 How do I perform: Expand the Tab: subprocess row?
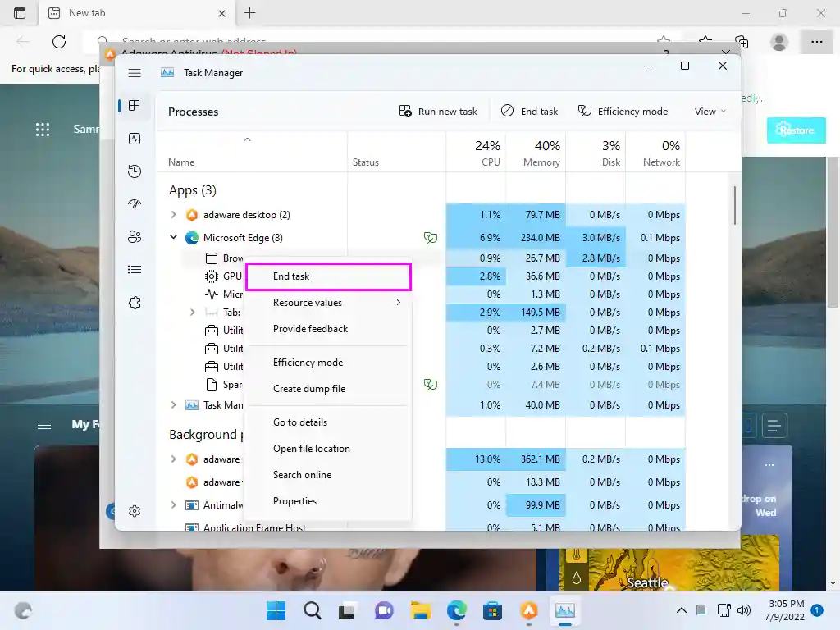point(192,313)
